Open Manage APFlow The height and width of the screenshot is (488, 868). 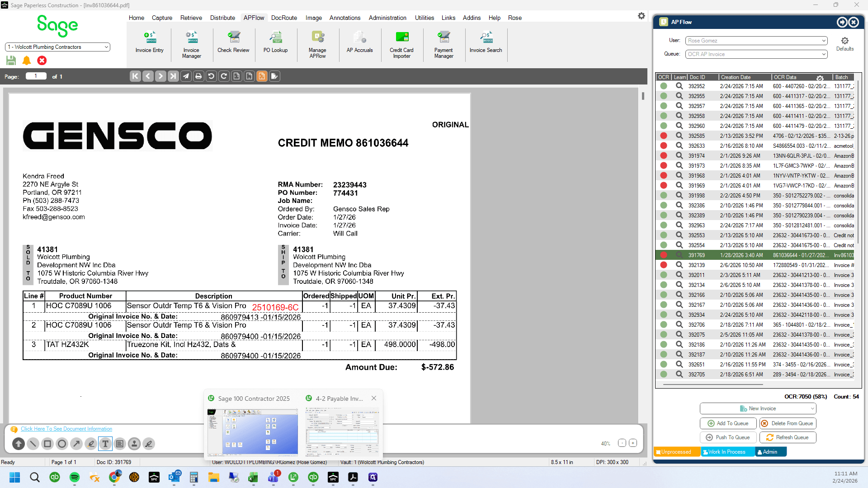point(317,45)
